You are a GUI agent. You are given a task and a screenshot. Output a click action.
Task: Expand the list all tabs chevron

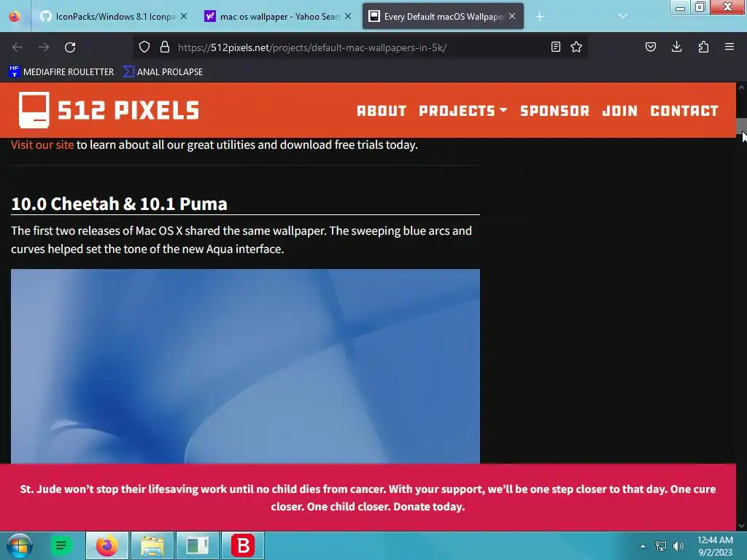click(623, 16)
